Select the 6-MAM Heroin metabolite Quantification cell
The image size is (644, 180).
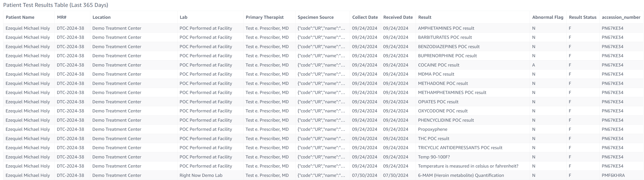pyautogui.click(x=461, y=175)
